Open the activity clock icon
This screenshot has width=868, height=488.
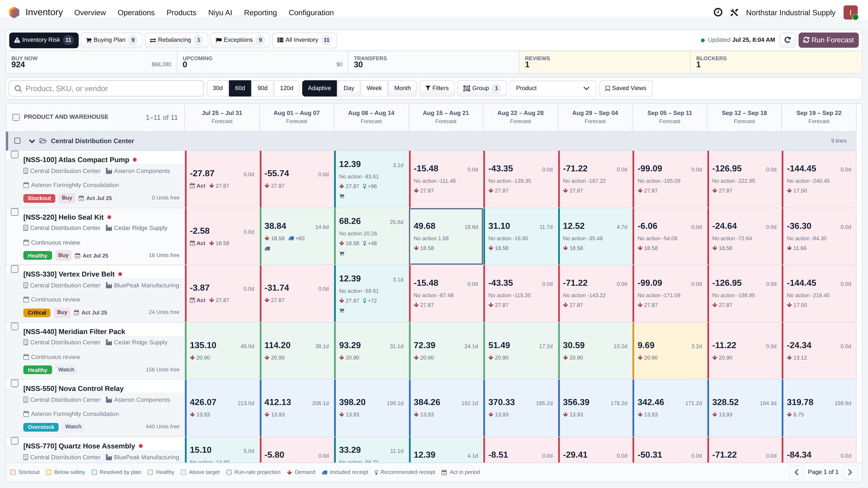(x=718, y=12)
